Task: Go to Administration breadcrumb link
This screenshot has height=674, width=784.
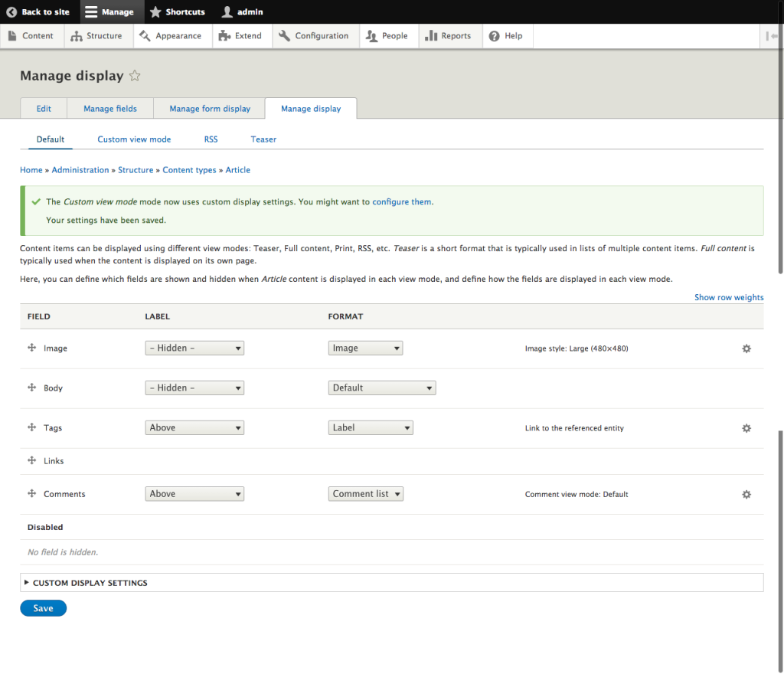Action: [80, 170]
